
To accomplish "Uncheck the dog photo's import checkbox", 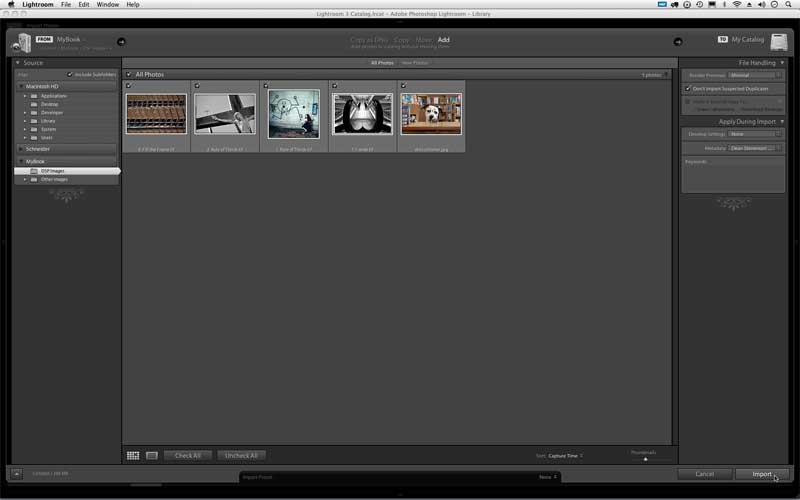I will pyautogui.click(x=403, y=86).
